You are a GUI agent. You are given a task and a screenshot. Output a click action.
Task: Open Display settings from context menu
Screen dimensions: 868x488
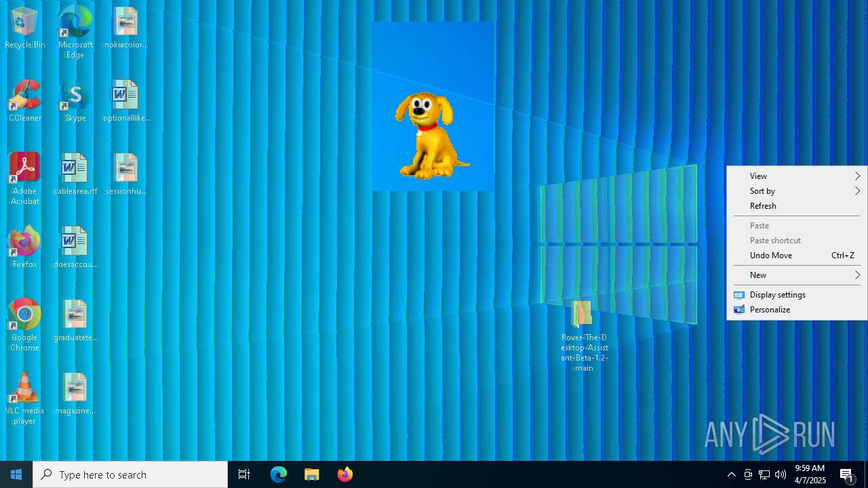797,295
